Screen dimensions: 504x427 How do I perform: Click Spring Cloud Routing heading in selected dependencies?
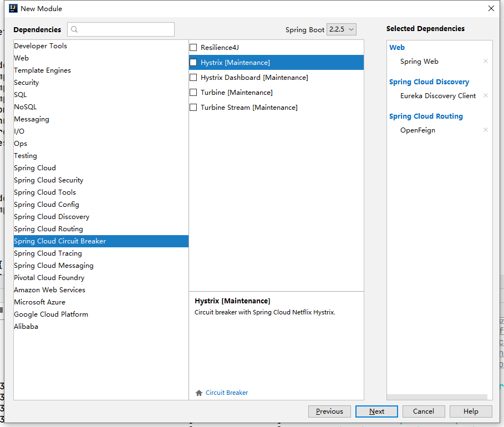click(x=426, y=116)
